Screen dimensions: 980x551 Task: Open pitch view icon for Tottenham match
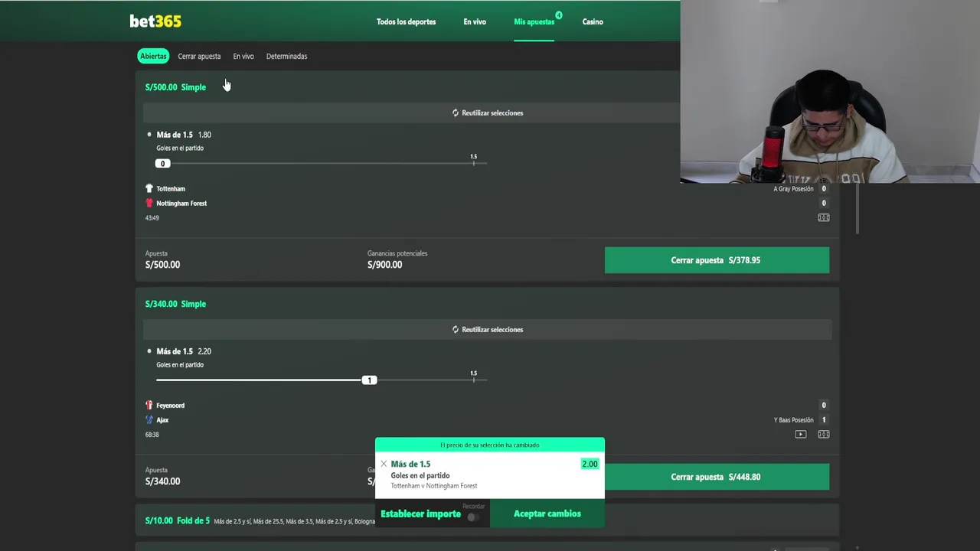pos(824,217)
